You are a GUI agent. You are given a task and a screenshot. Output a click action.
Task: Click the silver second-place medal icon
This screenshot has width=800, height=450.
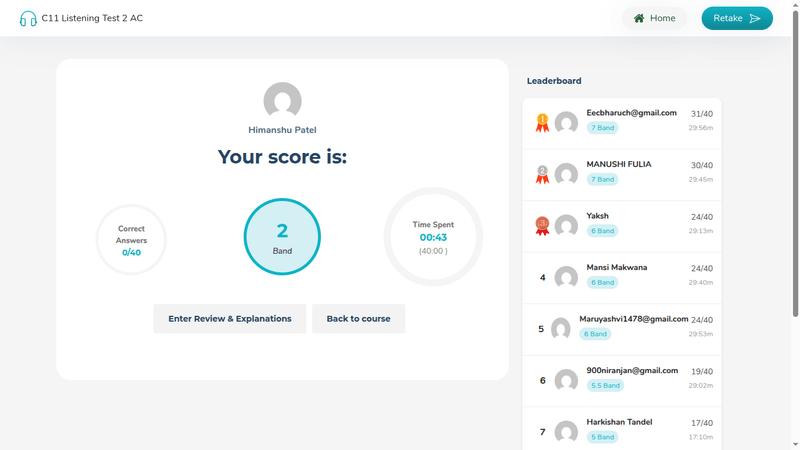[x=542, y=174]
